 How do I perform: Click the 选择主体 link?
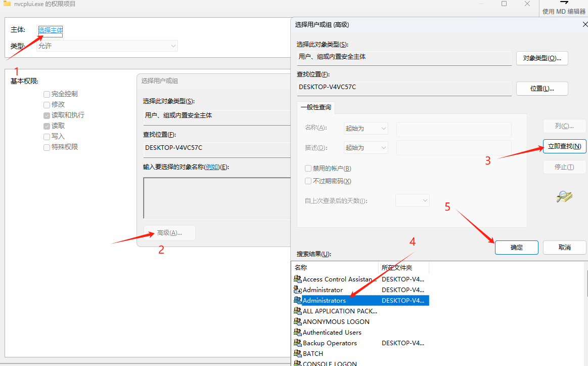coord(51,30)
